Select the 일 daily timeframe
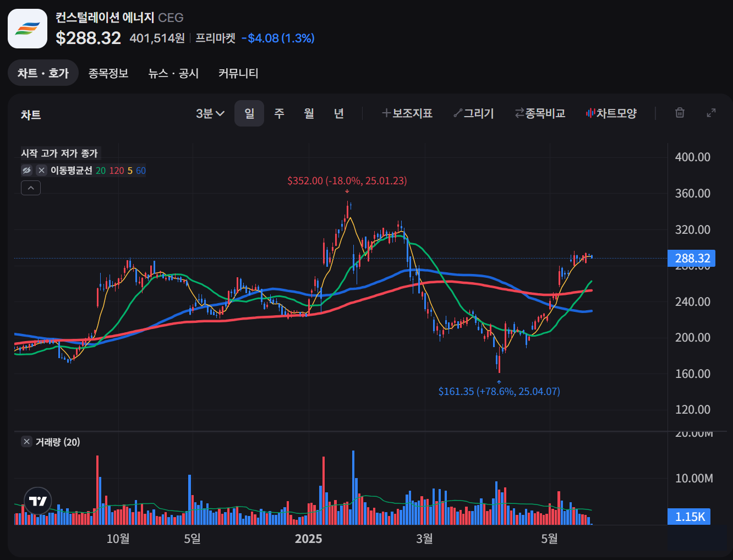The height and width of the screenshot is (560, 733). 249,113
